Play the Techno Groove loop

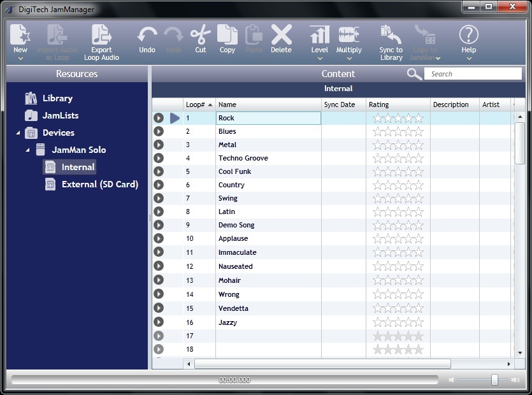tap(159, 158)
